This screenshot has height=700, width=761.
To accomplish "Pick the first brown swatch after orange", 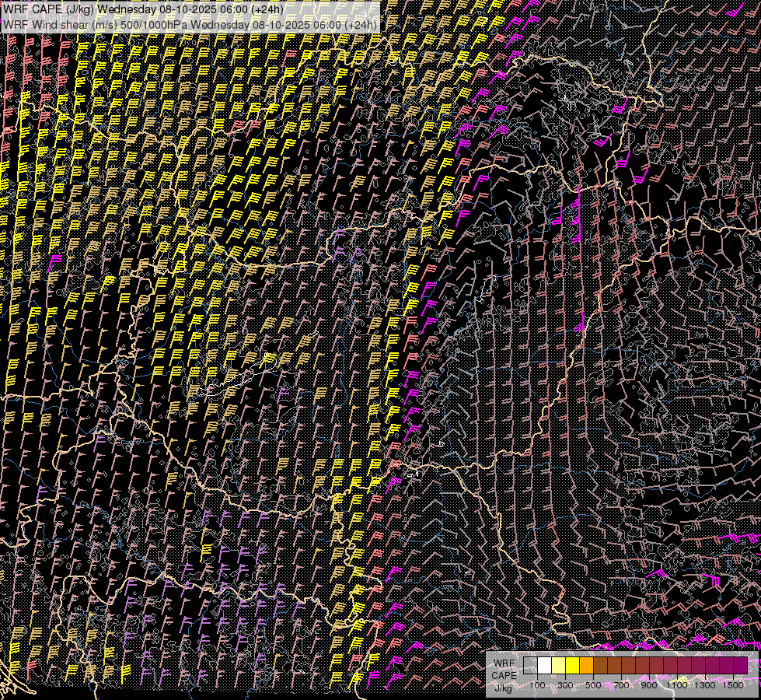I will [600, 665].
